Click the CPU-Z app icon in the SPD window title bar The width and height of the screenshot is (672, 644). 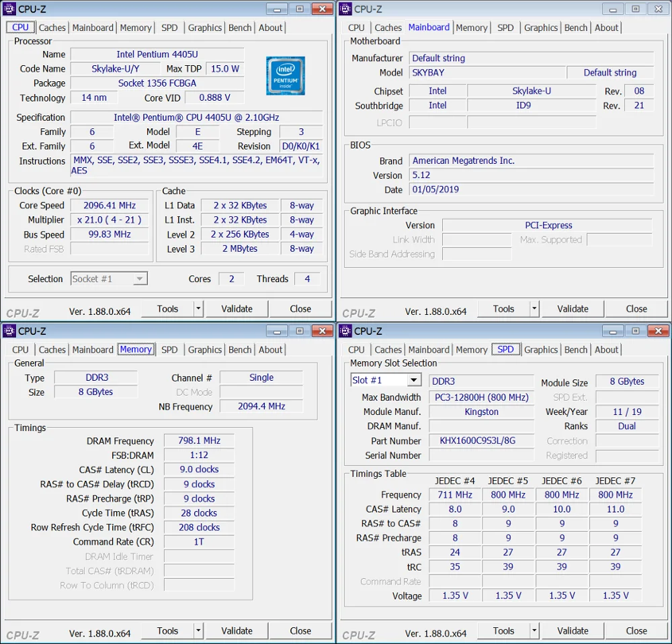(x=345, y=330)
